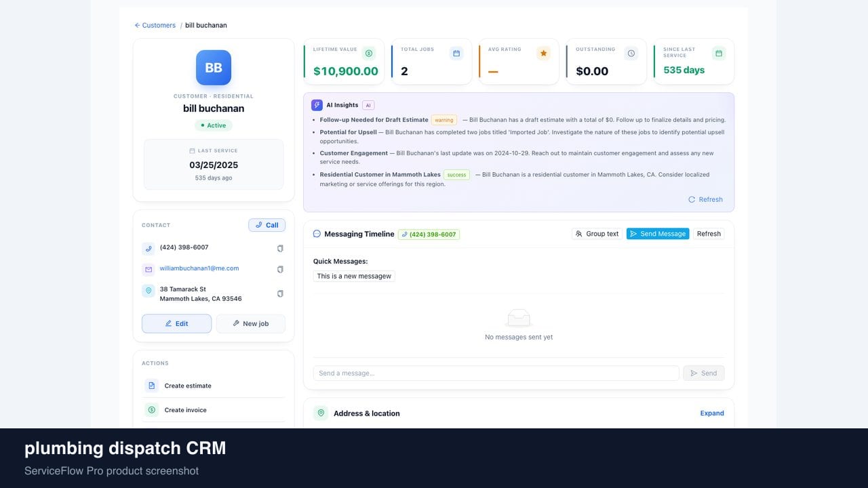868x488 pixels.
Task: Copy the 38 Tamarack St address
Action: pos(280,294)
